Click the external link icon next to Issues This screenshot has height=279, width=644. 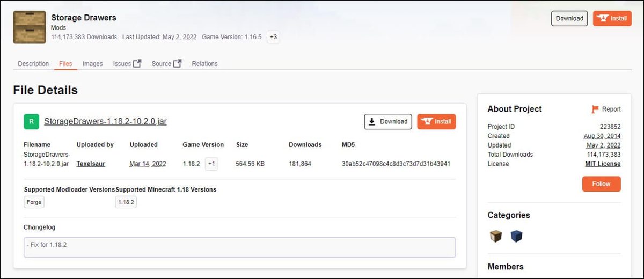click(x=137, y=63)
